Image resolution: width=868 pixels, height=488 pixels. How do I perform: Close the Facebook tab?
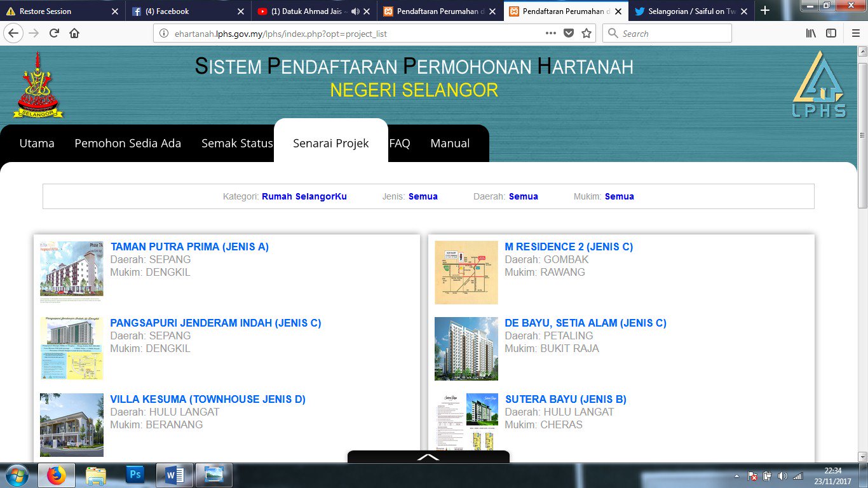tap(240, 11)
